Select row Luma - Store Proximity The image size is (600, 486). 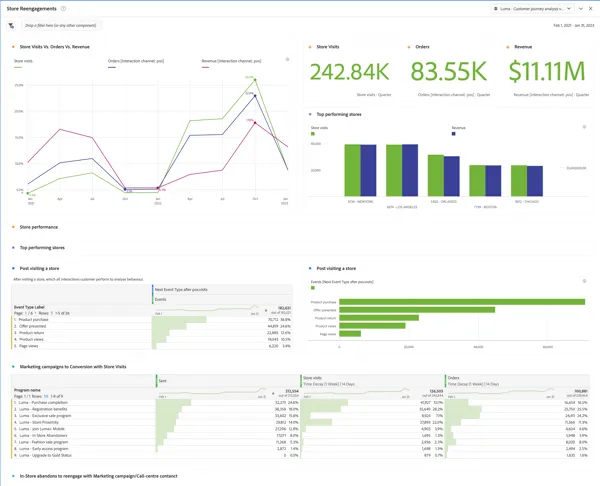click(300, 422)
